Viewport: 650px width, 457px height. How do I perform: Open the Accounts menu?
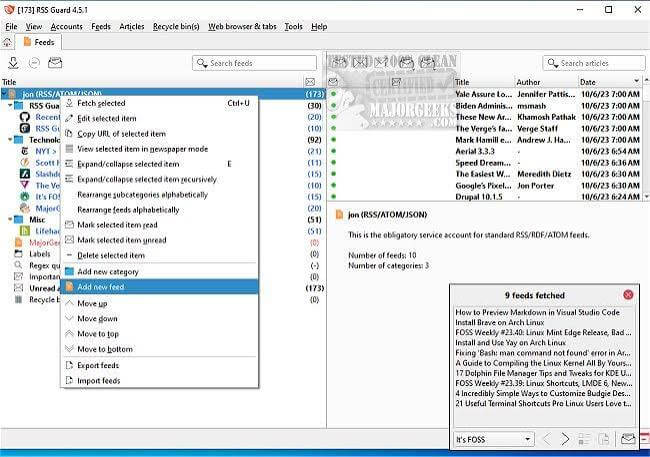point(66,27)
